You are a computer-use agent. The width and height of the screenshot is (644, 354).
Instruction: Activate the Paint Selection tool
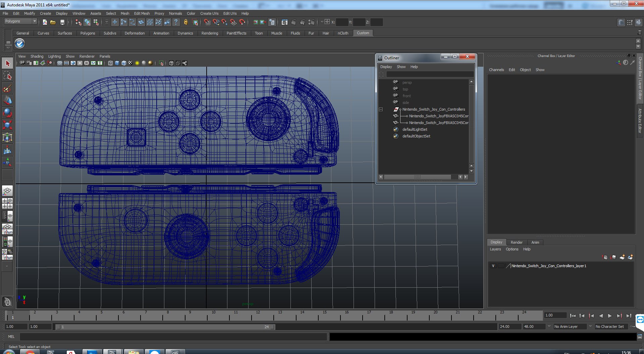[7, 88]
